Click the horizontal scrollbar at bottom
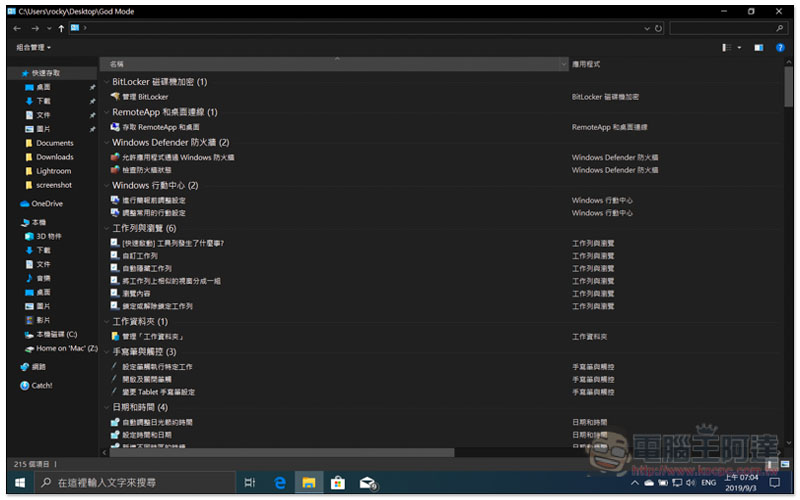Image resolution: width=800 pixels, height=500 pixels. [x=300, y=452]
